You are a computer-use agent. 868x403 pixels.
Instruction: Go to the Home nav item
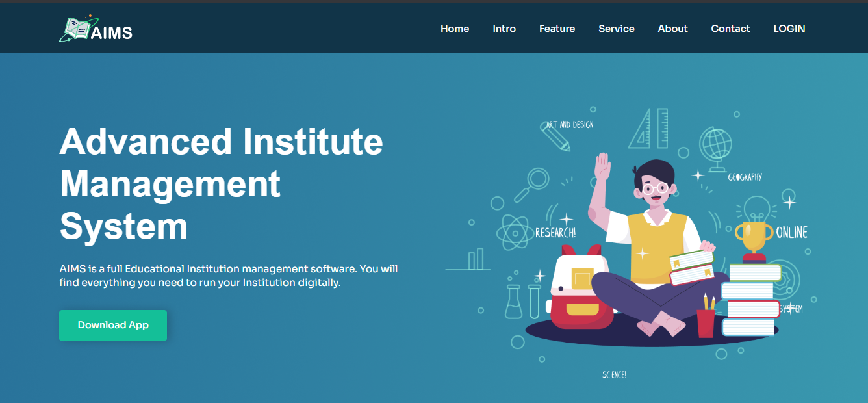click(455, 29)
